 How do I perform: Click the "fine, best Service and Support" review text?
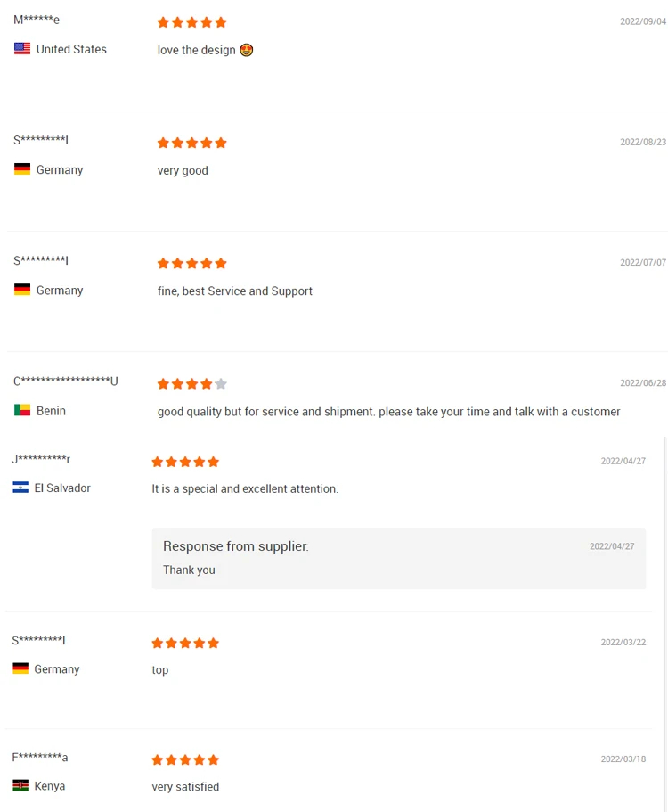(235, 291)
